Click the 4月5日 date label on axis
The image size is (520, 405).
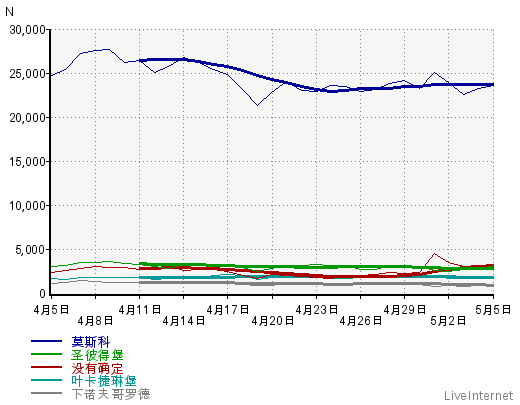coord(51,310)
